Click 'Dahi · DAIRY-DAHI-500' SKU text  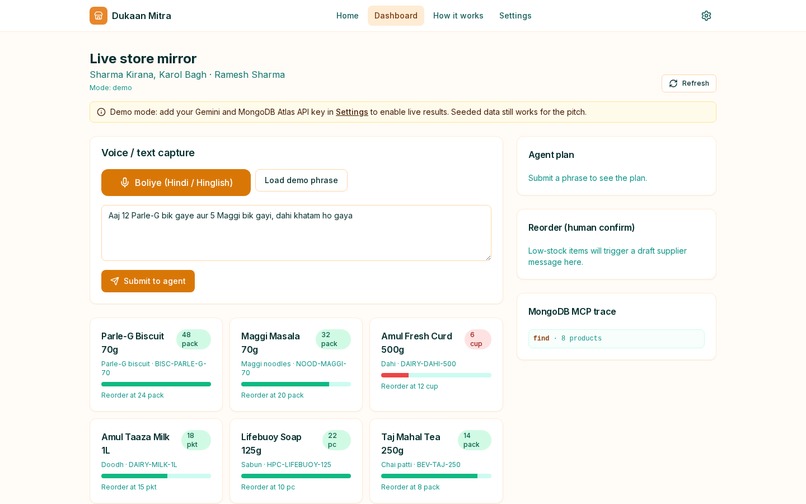click(x=418, y=364)
